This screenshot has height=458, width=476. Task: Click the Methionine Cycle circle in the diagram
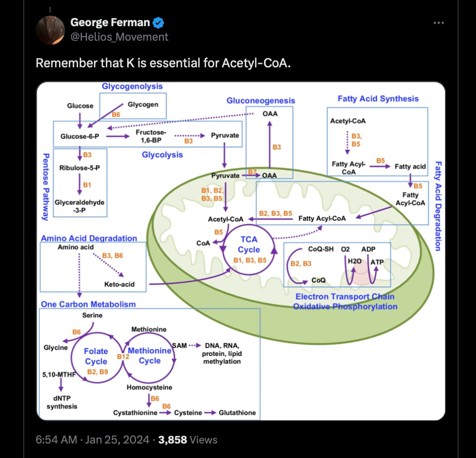tap(149, 356)
